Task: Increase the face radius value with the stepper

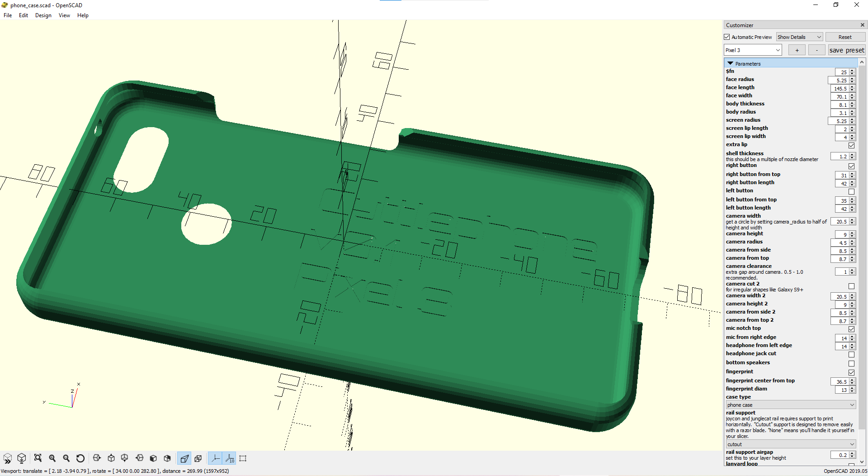Action: [x=852, y=79]
